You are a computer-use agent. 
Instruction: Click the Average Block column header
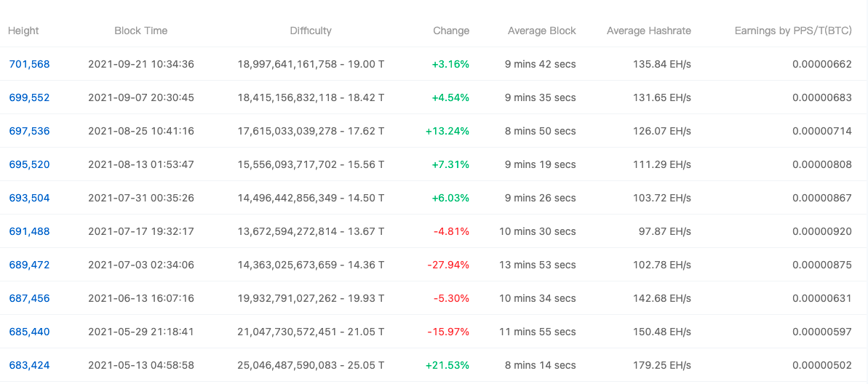(x=541, y=31)
